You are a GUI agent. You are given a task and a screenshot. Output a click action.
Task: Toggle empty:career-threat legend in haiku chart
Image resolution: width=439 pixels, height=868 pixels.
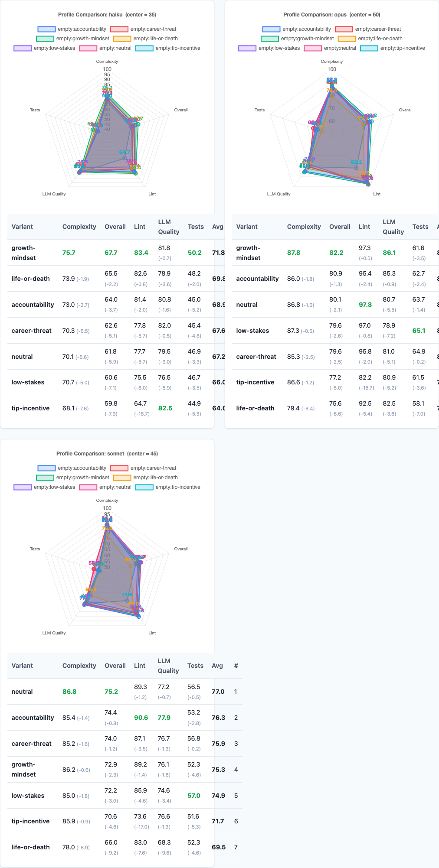point(143,29)
